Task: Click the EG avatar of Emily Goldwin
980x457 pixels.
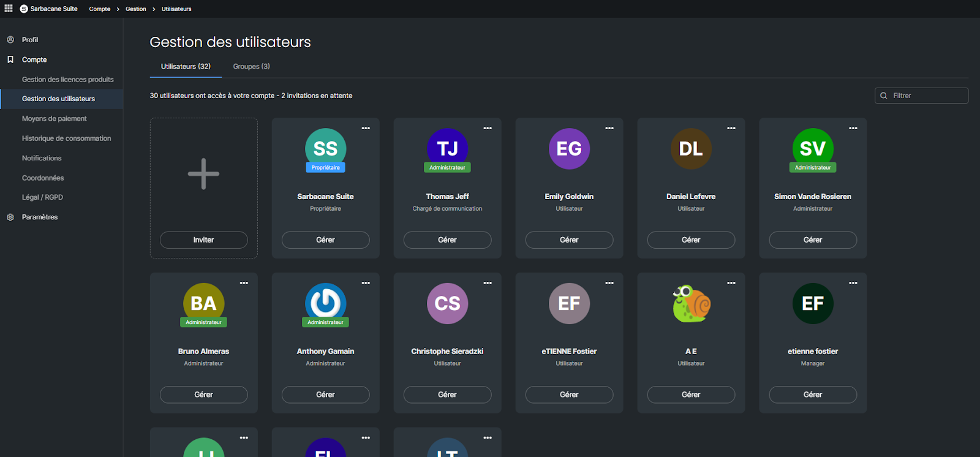Action: tap(569, 148)
